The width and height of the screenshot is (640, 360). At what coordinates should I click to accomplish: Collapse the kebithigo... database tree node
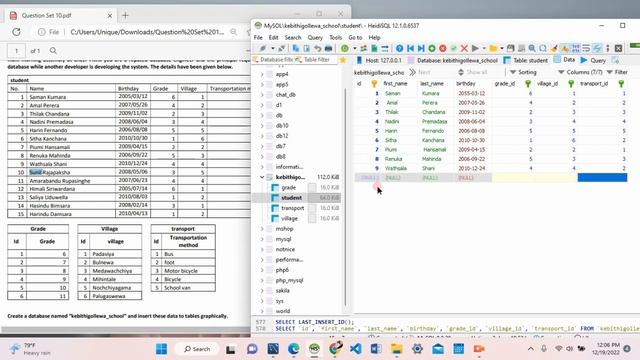pyautogui.click(x=262, y=177)
